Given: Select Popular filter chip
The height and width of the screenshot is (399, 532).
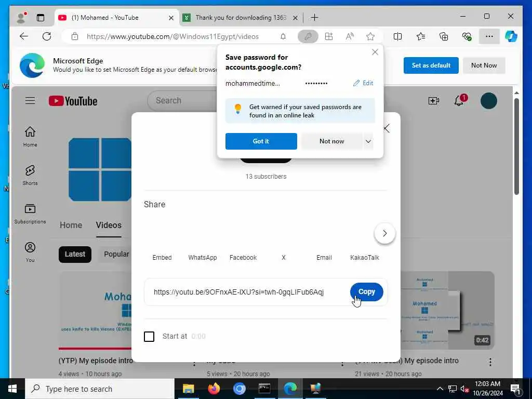Looking at the screenshot, I should pos(116,254).
